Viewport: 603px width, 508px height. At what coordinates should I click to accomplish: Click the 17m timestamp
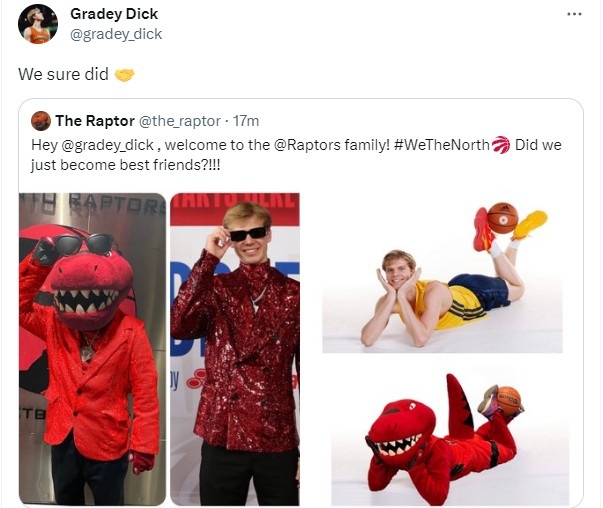pos(246,121)
